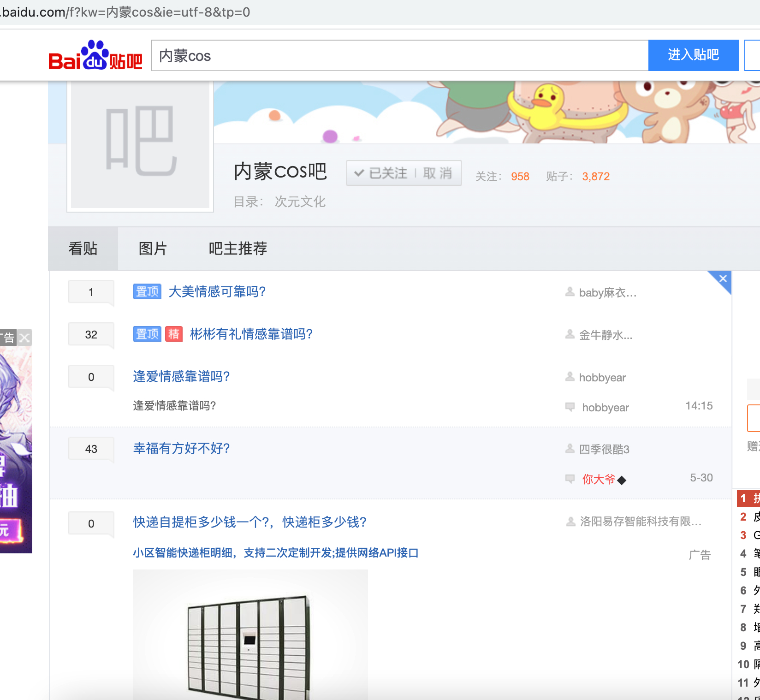Open the post 幸福有方好不好?

point(181,448)
